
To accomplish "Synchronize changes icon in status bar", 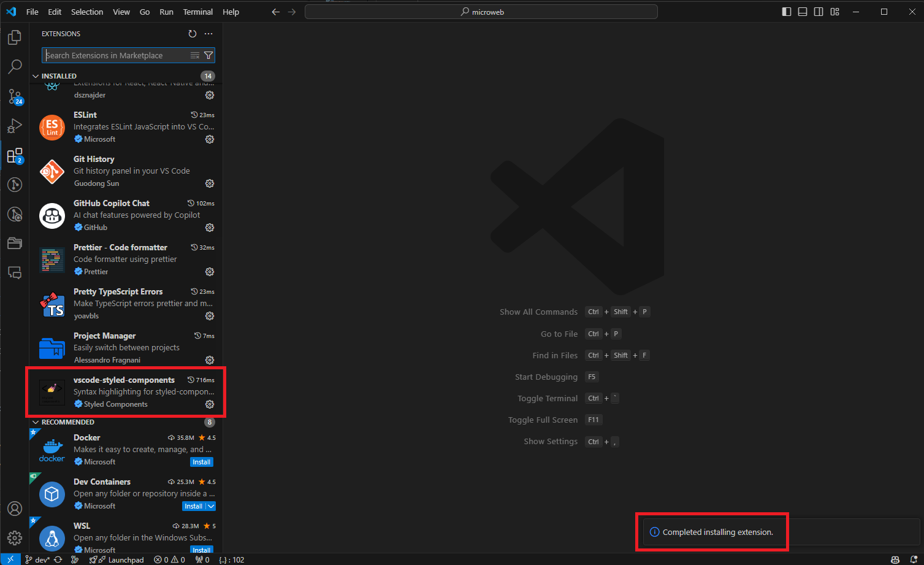I will (x=58, y=559).
